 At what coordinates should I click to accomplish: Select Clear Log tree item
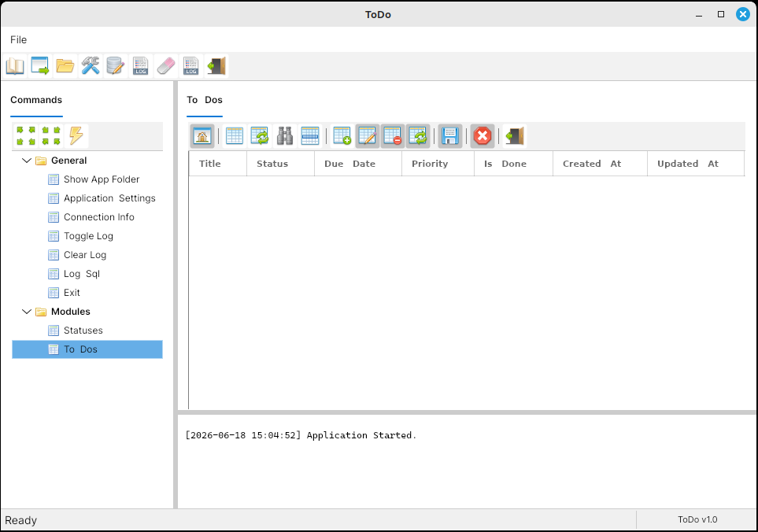point(85,255)
